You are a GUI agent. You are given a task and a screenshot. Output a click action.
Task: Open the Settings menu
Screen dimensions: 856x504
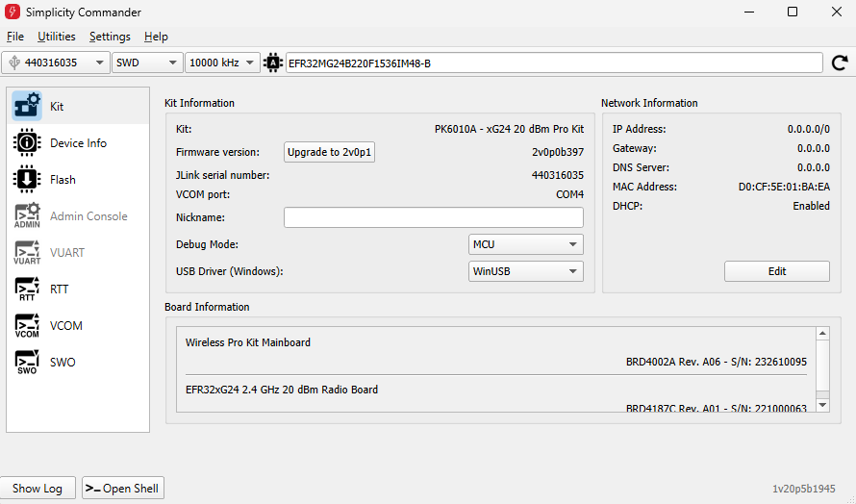click(110, 37)
